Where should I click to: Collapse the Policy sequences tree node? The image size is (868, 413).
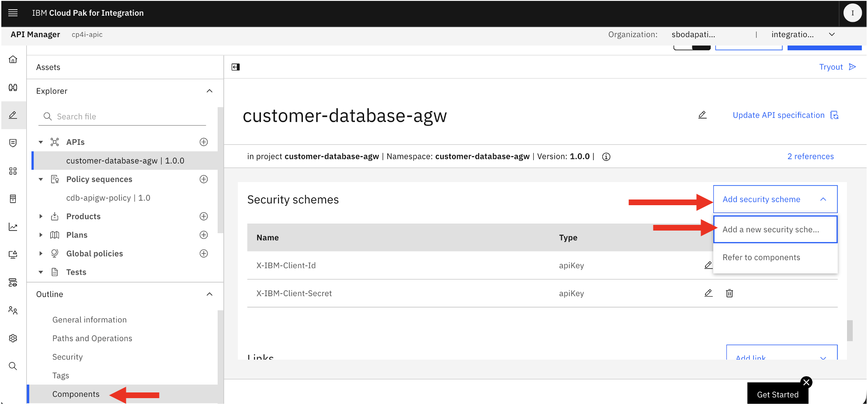click(x=41, y=179)
